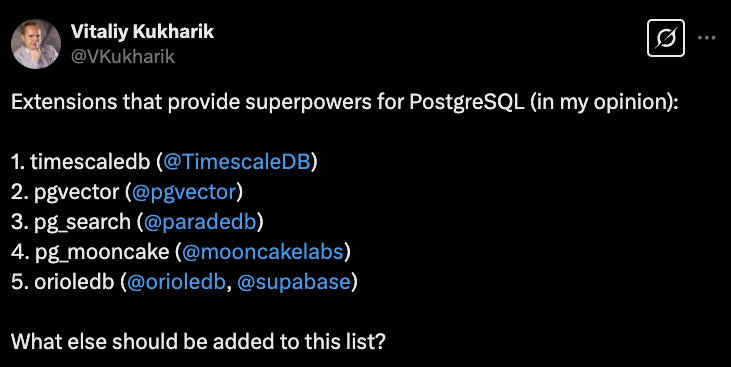Click the plain text '1. timescaledb'
Screen dimensions: 731x367
(x=81, y=162)
